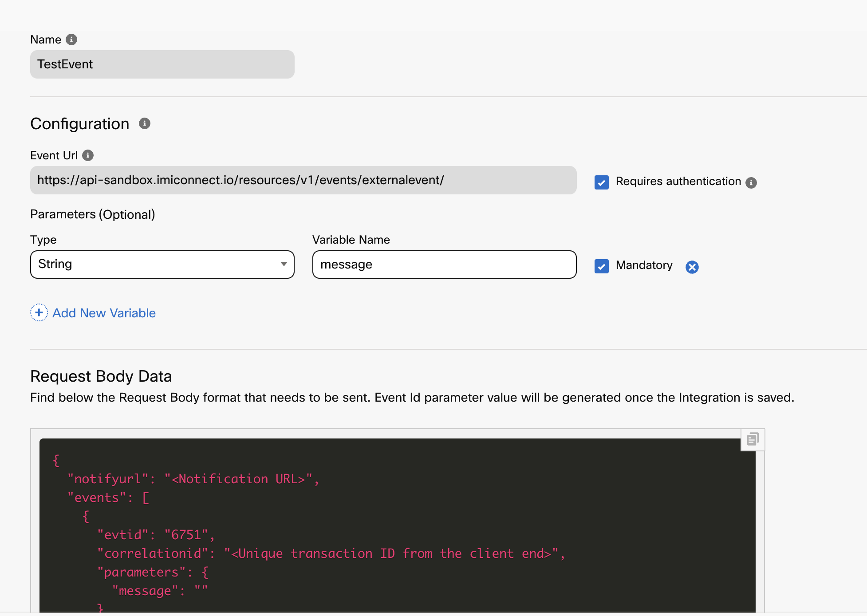Click the info icon next to Name
Screen dimensions: 867x616
click(x=71, y=39)
